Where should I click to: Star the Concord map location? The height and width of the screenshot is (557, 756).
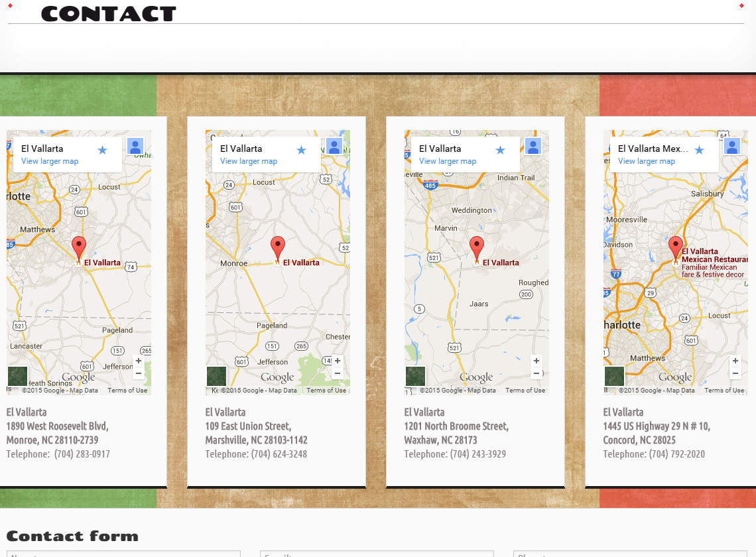pyautogui.click(x=699, y=150)
